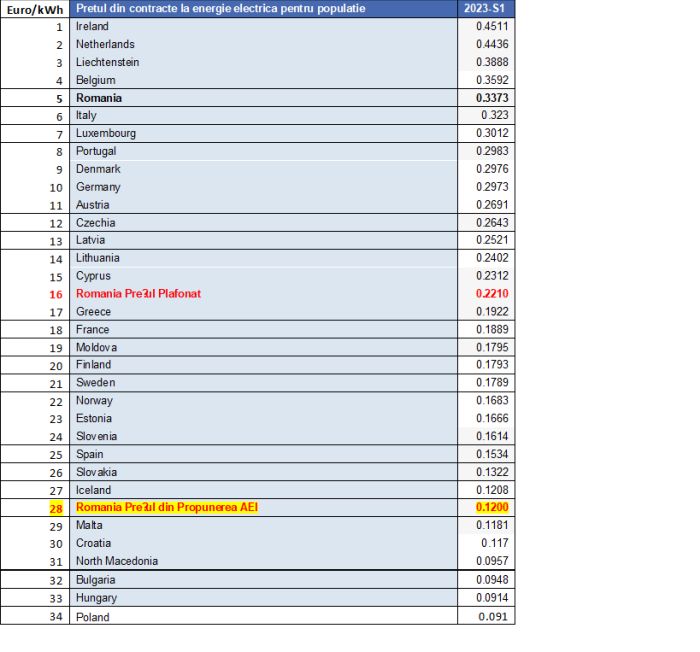This screenshot has height=652, width=700.
Task: Click the Ireland country cell
Action: [263, 26]
